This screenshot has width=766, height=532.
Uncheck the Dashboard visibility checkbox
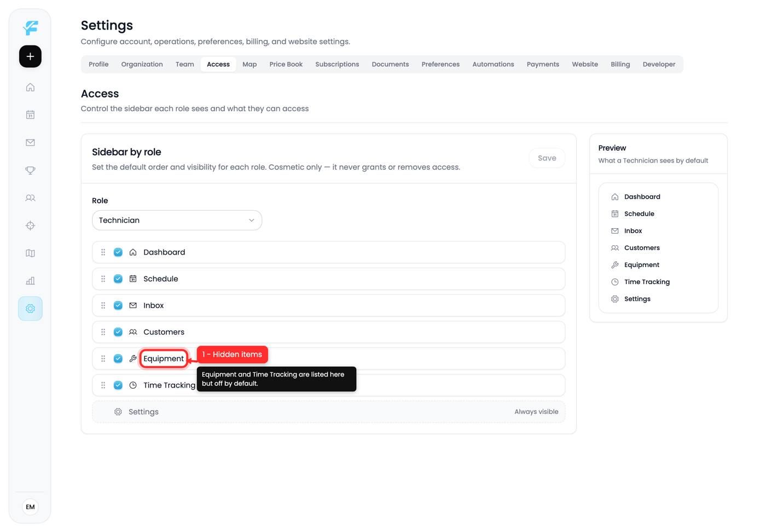coord(118,252)
